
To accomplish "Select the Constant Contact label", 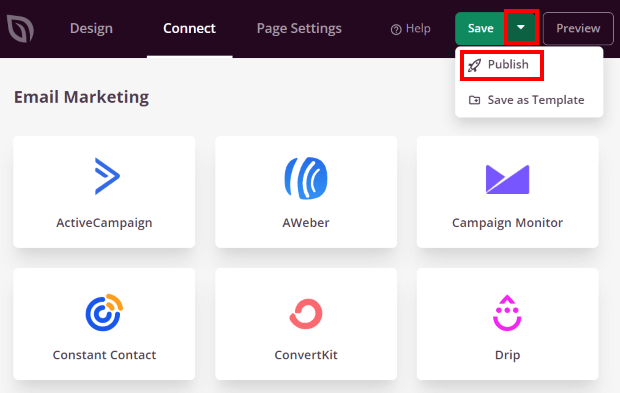I will pyautogui.click(x=104, y=355).
